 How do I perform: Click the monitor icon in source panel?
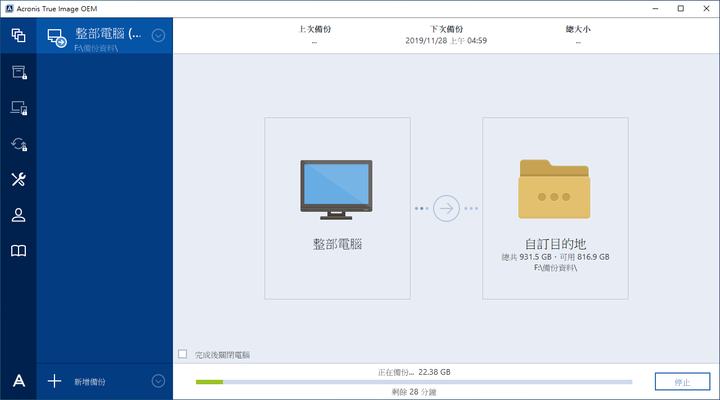point(337,190)
